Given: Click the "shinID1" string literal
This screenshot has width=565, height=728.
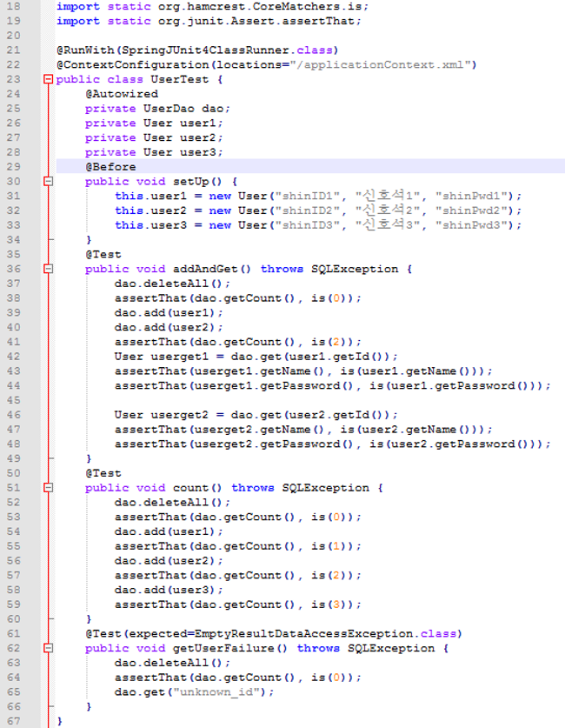Looking at the screenshot, I should (308, 196).
